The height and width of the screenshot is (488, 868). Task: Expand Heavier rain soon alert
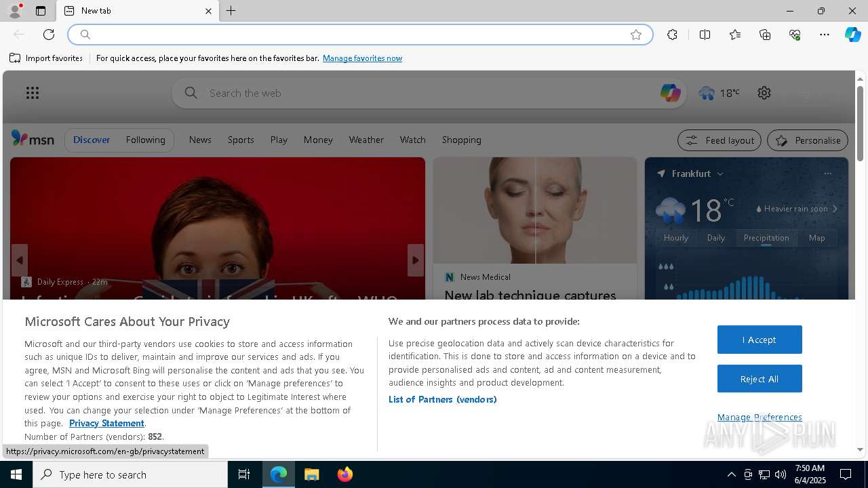797,209
